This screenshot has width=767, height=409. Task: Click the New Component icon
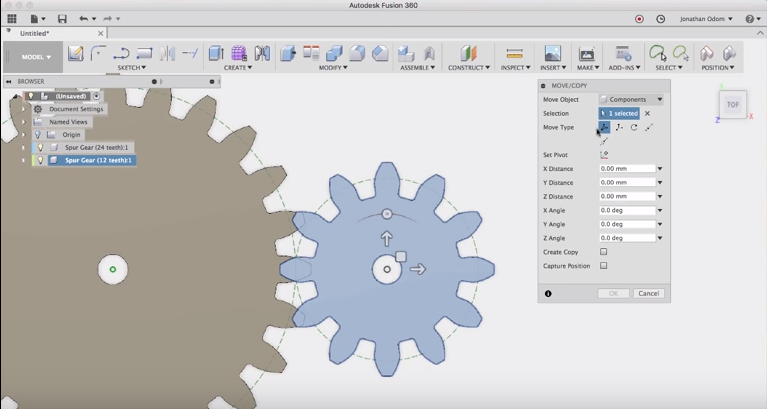click(x=406, y=53)
